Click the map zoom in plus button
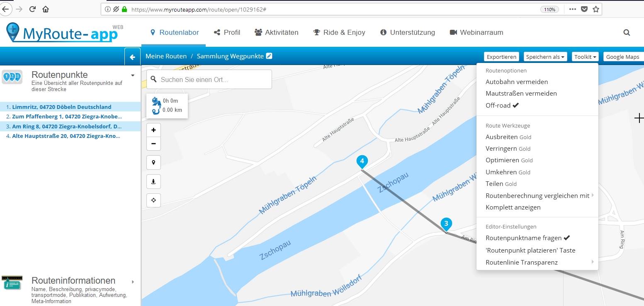The width and height of the screenshot is (644, 306). point(153,130)
